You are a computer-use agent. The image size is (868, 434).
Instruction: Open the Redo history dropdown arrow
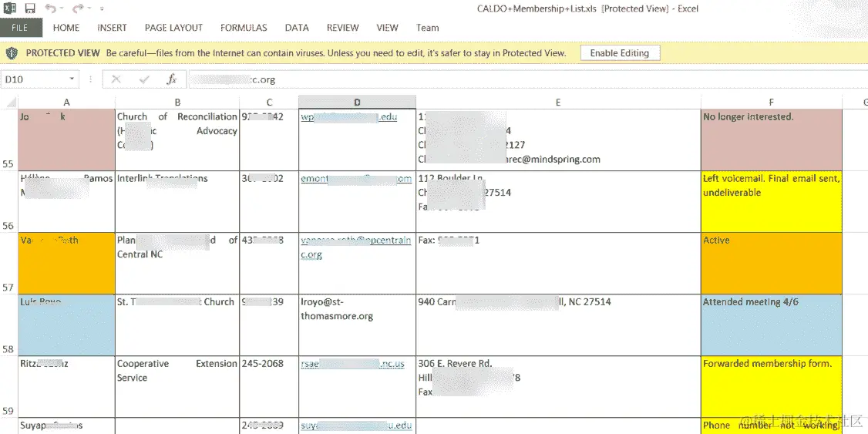tap(89, 8)
